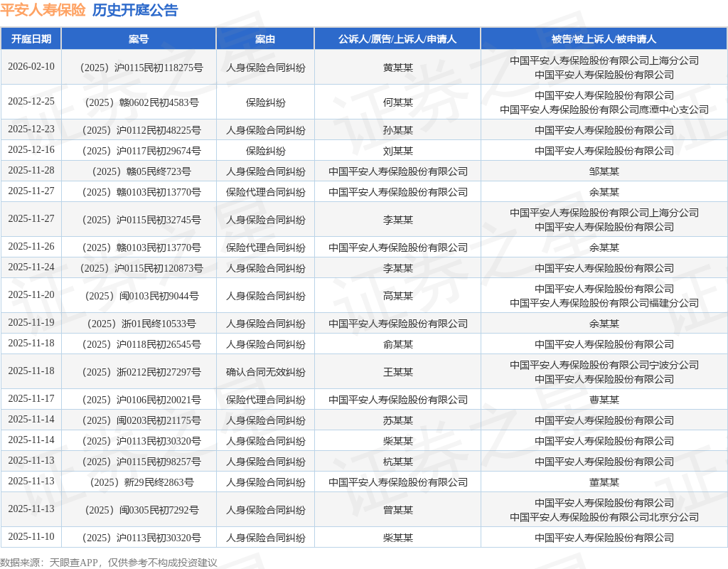This screenshot has width=728, height=569.
Task: Click the 宁波分公司 defendant line
Action: [x=604, y=365]
